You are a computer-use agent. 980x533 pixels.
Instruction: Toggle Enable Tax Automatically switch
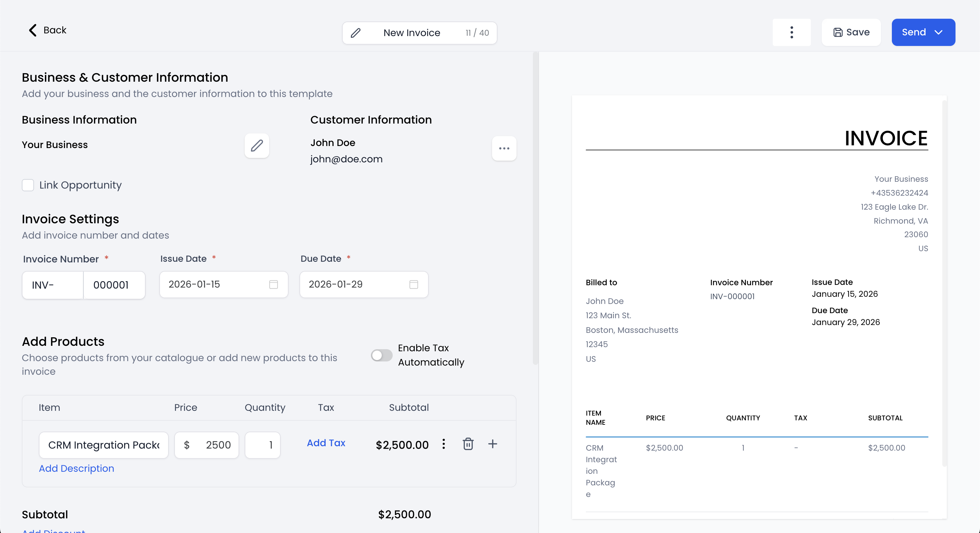coord(381,355)
